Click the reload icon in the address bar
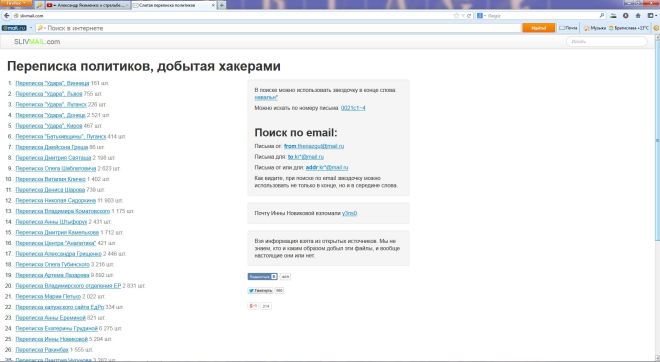Image resolution: width=660 pixels, height=362 pixels. [x=469, y=16]
